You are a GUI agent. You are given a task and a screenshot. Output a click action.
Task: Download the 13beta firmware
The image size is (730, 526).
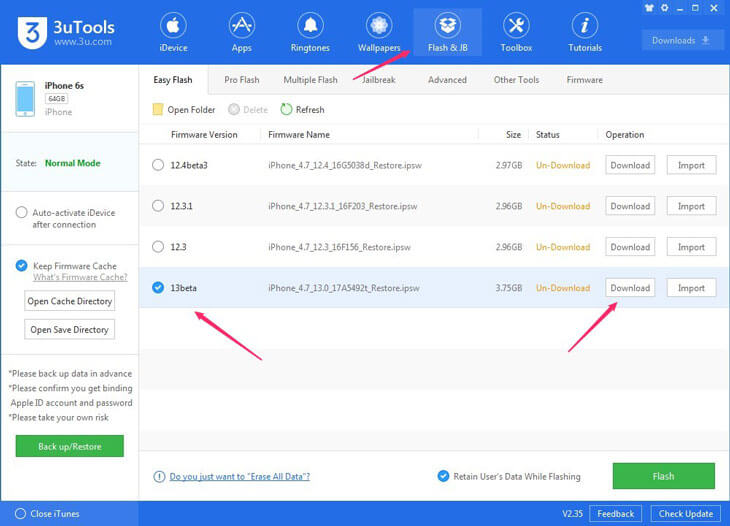point(630,288)
